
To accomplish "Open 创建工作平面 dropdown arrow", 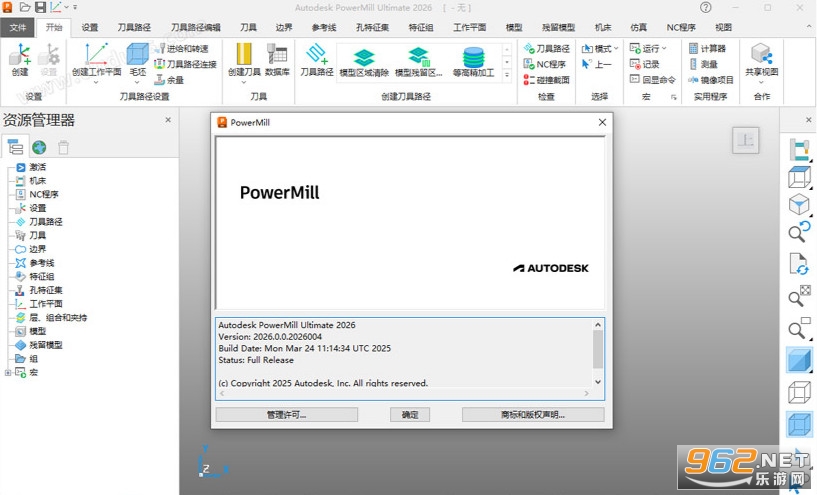I will pos(96,82).
